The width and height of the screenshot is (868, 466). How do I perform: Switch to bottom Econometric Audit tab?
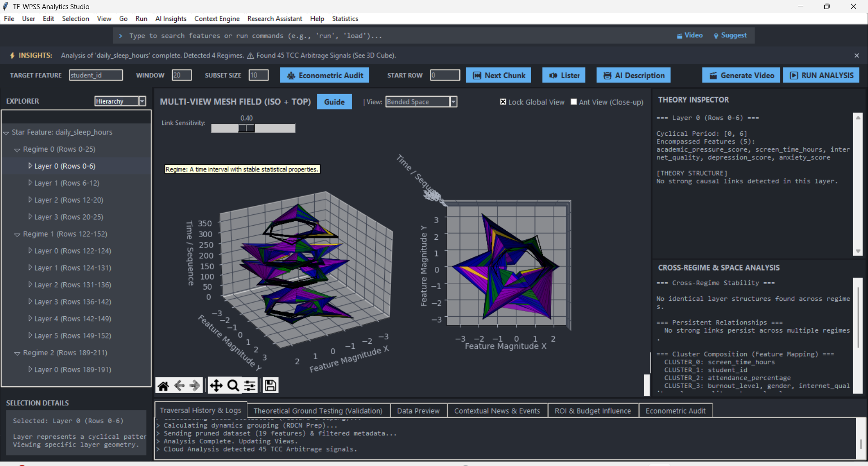click(x=675, y=411)
